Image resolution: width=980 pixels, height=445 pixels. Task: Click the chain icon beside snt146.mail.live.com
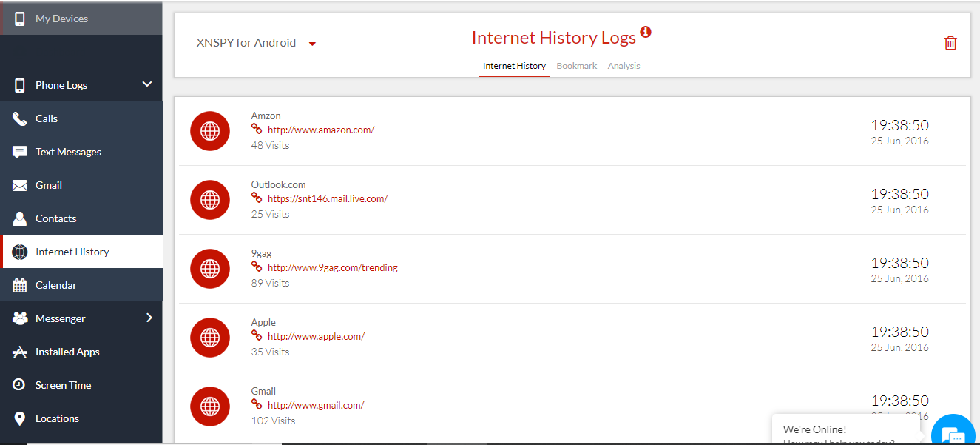click(257, 198)
